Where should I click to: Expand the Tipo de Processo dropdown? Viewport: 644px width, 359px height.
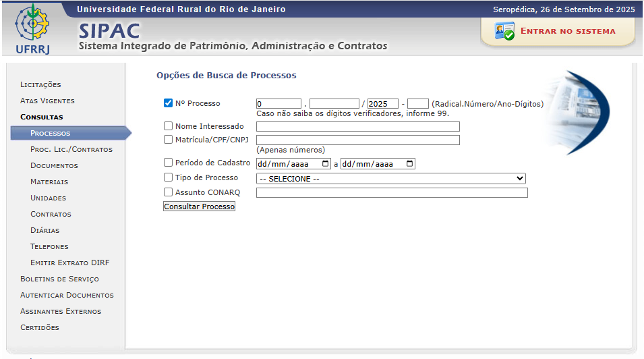[x=390, y=179]
